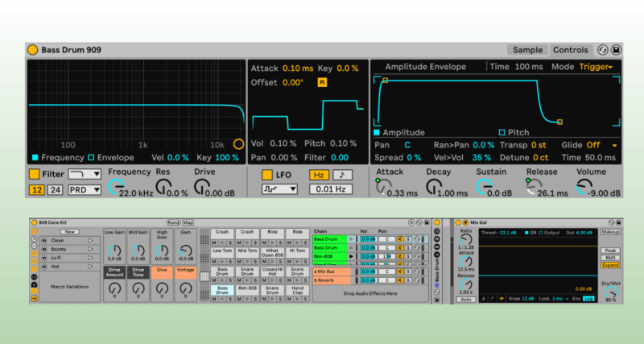The width and height of the screenshot is (644, 344).
Task: Click the filter Drive knob
Action: coord(202,187)
